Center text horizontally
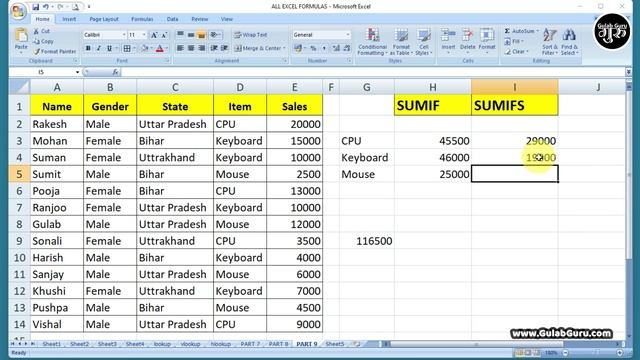Image resolution: width=640 pixels, height=360 pixels. click(x=191, y=48)
